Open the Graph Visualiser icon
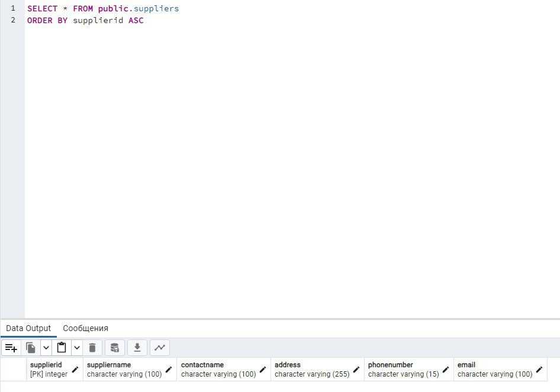560x392 pixels. [159, 348]
